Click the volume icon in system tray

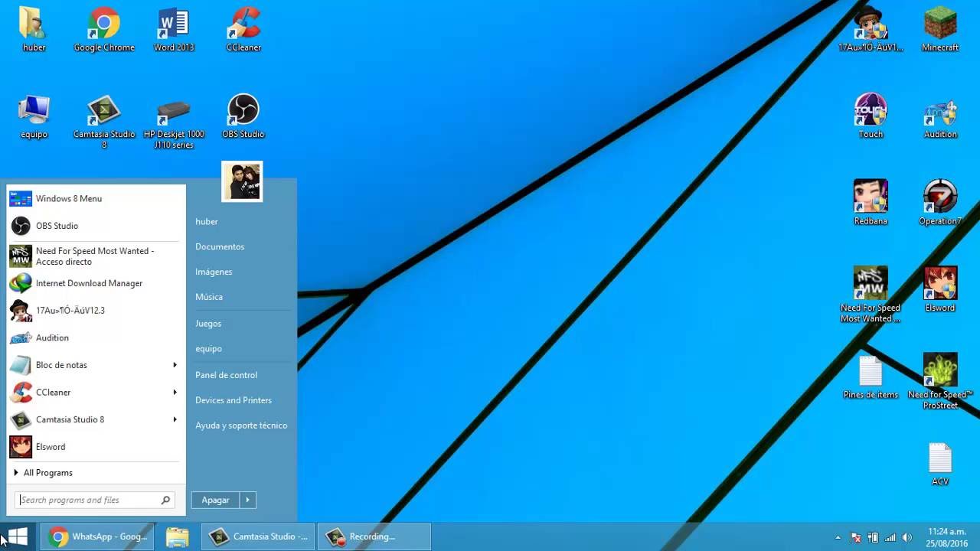click(907, 537)
